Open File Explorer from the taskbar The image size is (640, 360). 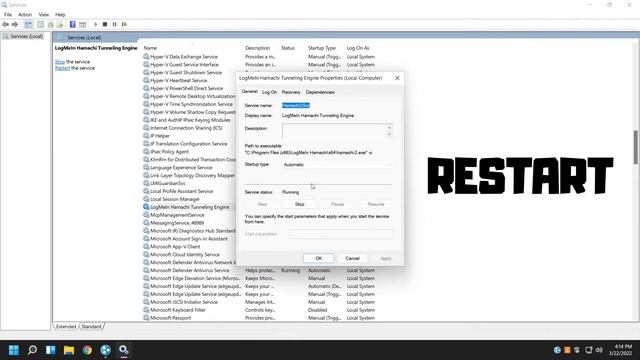[69, 350]
